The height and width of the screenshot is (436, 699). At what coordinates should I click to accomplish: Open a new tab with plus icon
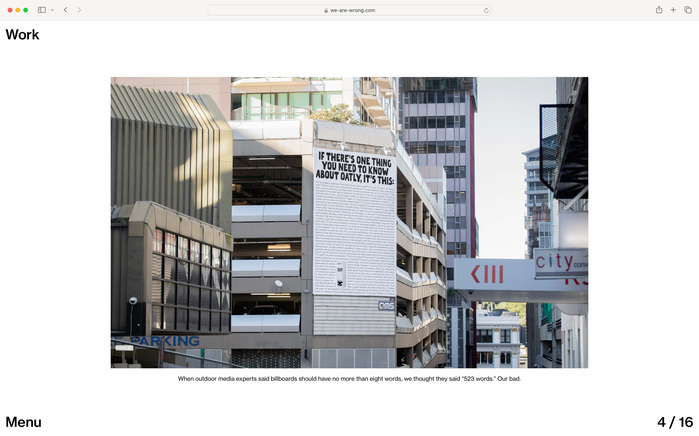(673, 10)
